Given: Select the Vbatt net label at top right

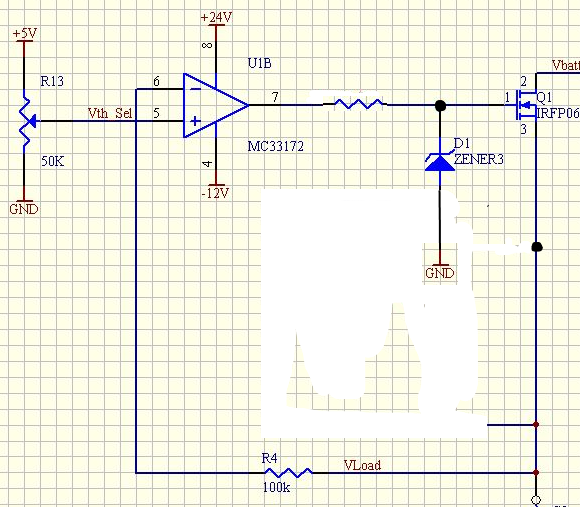Looking at the screenshot, I should point(566,65).
